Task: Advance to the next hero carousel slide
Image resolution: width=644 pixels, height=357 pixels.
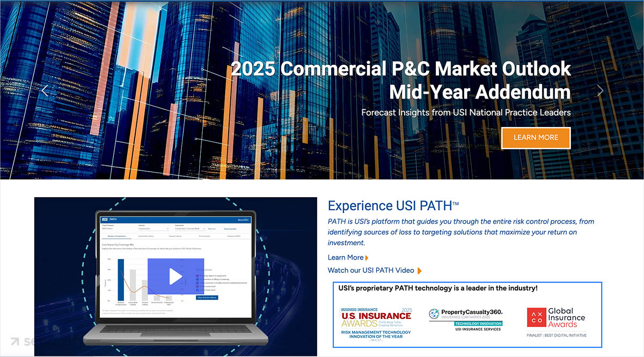Action: 599,91
